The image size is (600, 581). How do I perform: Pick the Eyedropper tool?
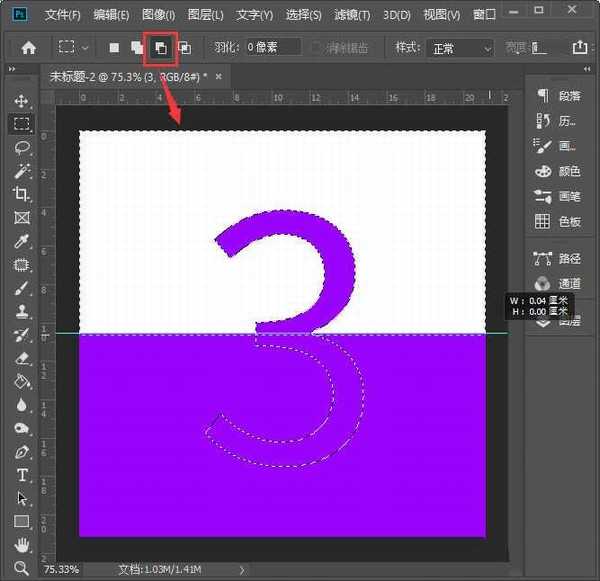pyautogui.click(x=21, y=241)
